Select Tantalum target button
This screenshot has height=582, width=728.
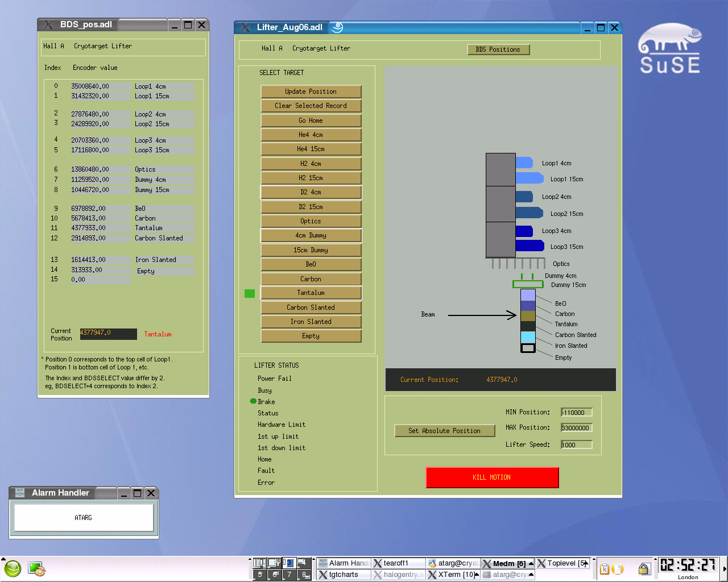pos(311,293)
